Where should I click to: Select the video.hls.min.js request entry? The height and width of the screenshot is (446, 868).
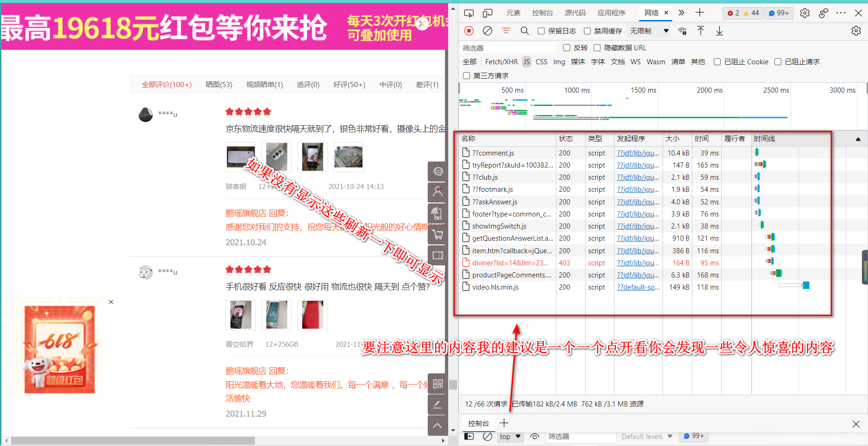click(x=495, y=287)
